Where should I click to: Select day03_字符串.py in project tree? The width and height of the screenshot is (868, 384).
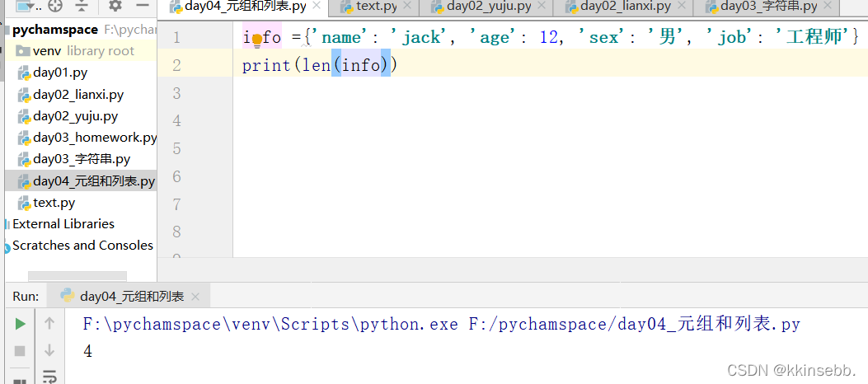click(x=82, y=159)
